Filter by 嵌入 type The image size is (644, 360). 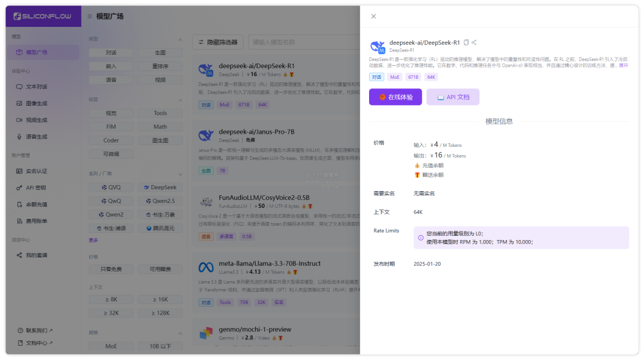(x=111, y=66)
